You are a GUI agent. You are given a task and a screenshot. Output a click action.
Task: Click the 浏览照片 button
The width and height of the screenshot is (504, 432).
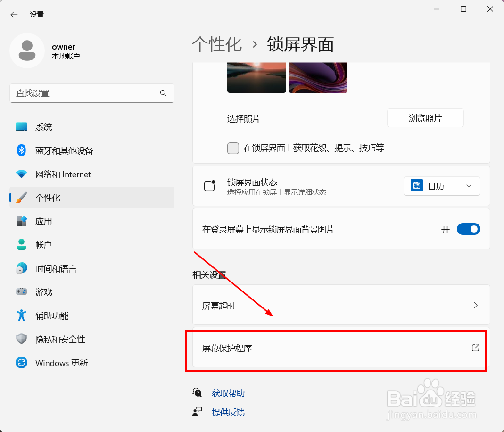(x=425, y=118)
